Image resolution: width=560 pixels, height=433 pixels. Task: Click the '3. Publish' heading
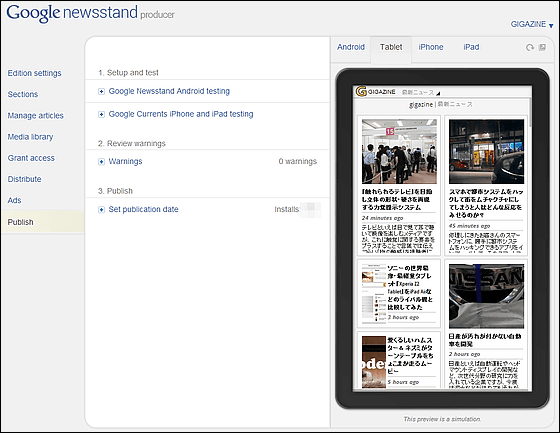(115, 191)
